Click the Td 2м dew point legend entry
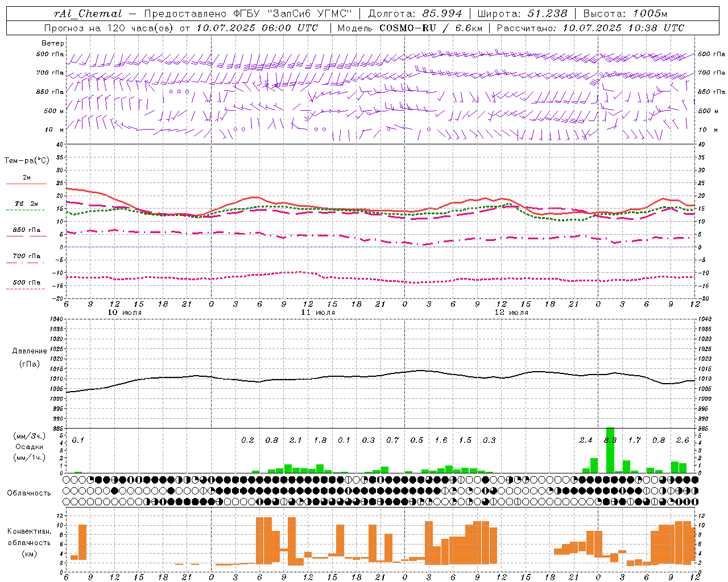Screen dimensions: 728x582 click(x=27, y=203)
